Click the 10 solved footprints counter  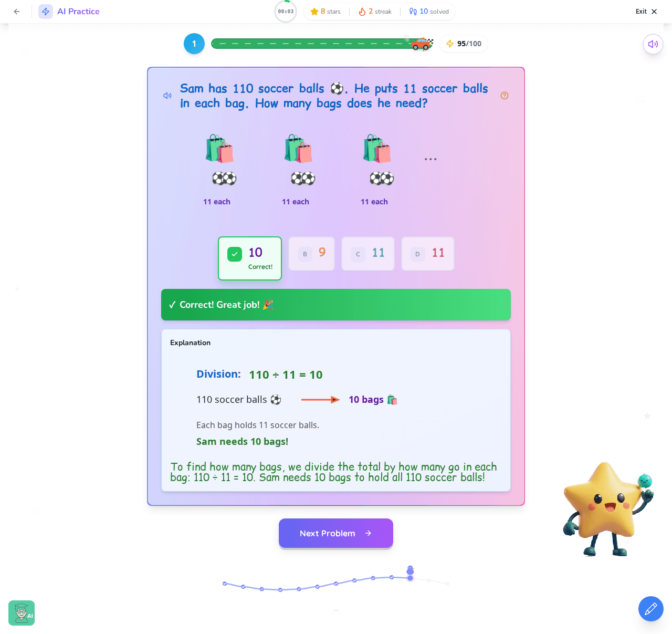coord(429,12)
